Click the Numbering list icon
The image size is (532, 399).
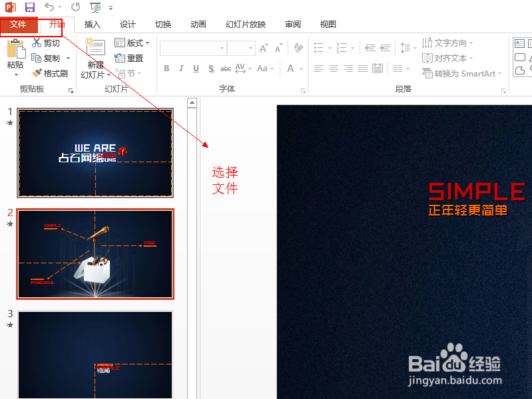tap(342, 48)
